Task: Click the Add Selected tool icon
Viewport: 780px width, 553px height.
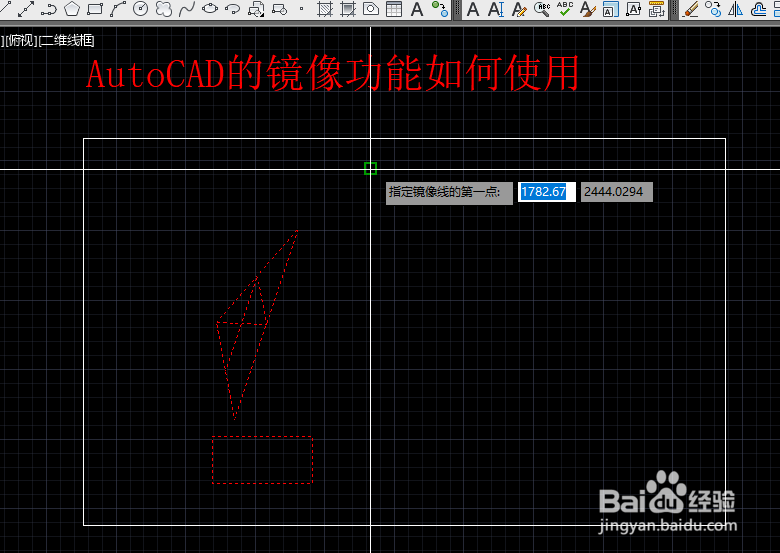Action: click(x=440, y=9)
